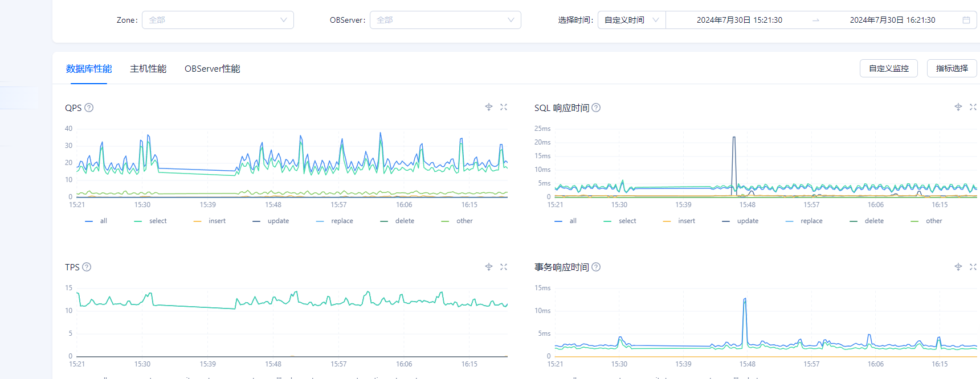Edit start time 2024年7月30日 15:21:30
The image size is (980, 379).
pos(739,20)
